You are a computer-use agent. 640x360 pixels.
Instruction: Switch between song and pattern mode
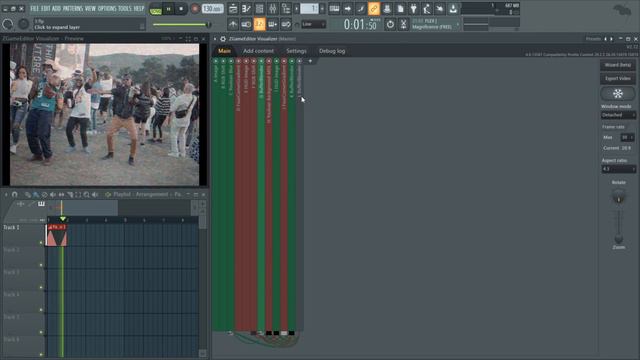pyautogui.click(x=156, y=9)
